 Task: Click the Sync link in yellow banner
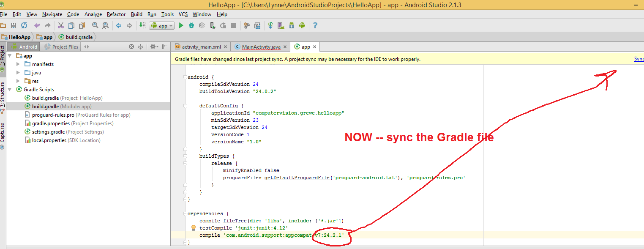click(x=639, y=59)
